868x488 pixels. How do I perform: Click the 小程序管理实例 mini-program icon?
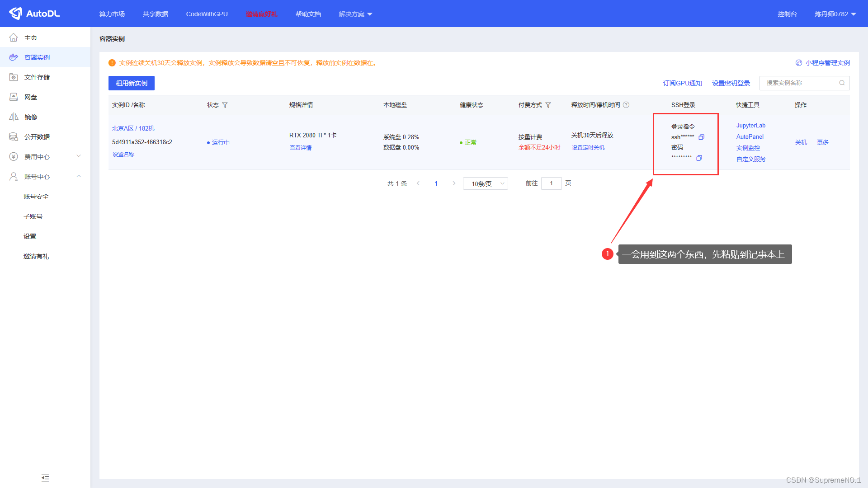click(x=799, y=63)
